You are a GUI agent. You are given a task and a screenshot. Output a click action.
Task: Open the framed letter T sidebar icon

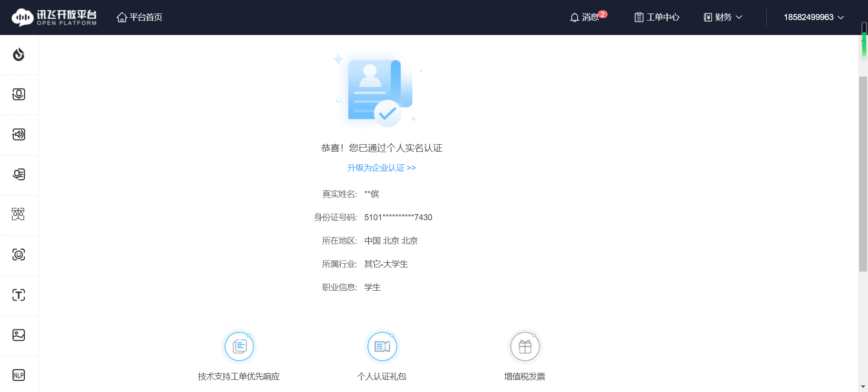coord(19,295)
